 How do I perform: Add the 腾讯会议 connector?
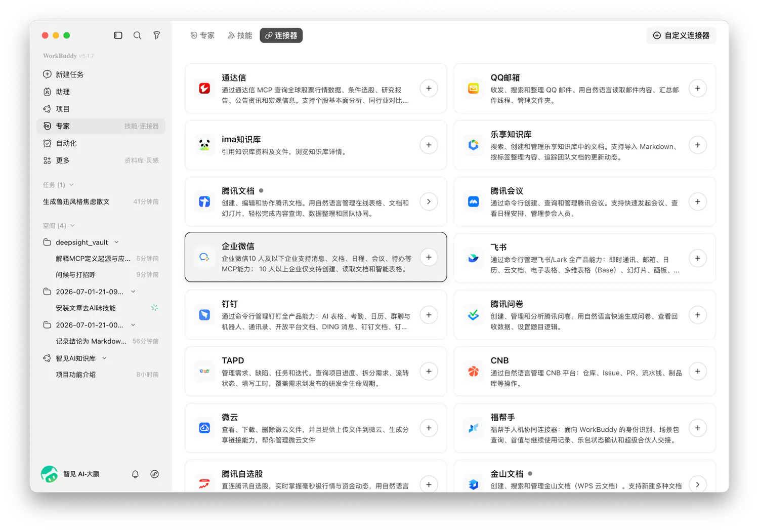click(698, 202)
